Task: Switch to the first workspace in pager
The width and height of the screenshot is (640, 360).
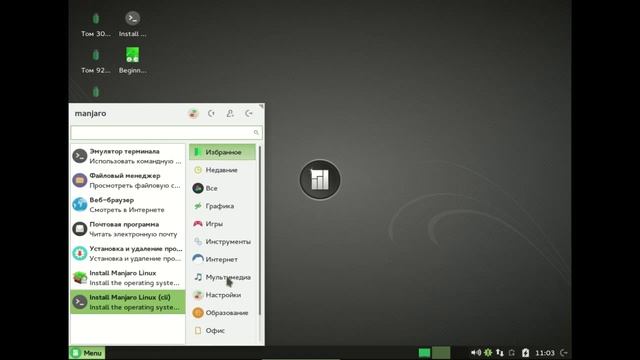Action: point(424,353)
